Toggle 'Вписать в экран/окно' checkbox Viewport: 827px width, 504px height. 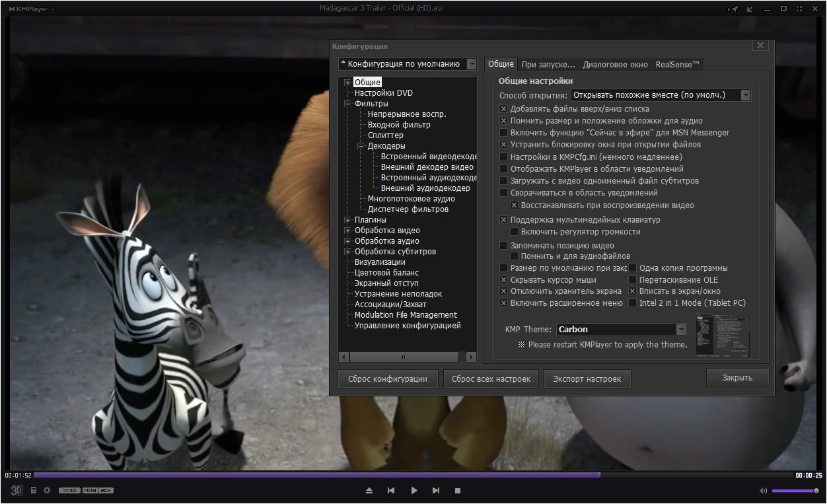pyautogui.click(x=632, y=291)
